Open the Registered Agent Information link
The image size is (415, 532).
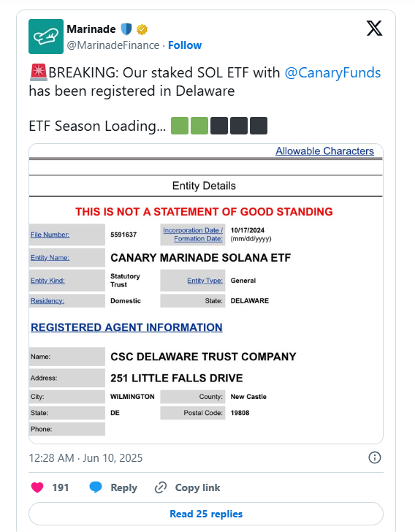point(126,327)
